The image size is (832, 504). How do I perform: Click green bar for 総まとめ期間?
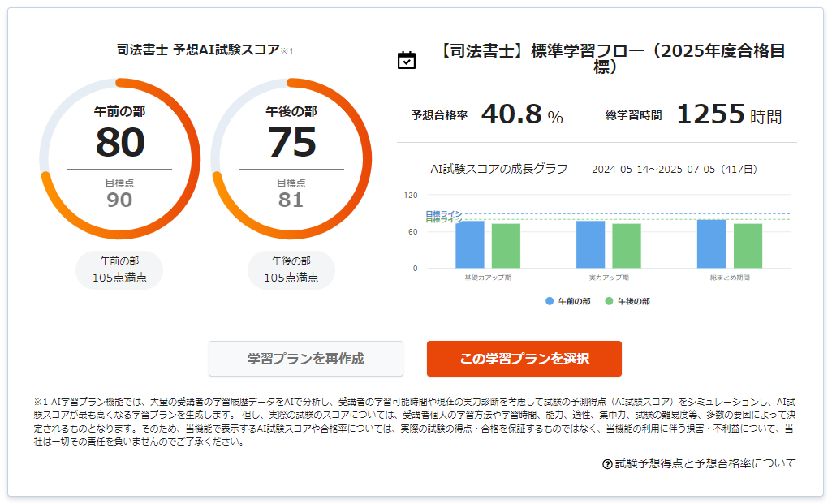[748, 246]
